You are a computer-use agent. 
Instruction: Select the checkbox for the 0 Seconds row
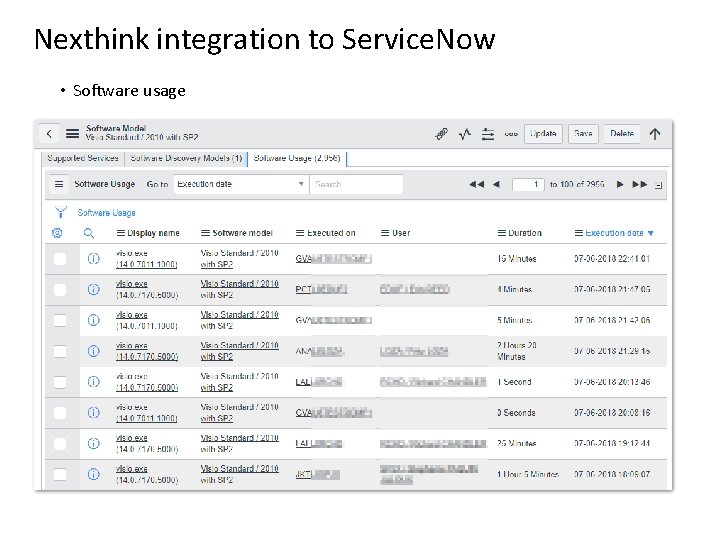(x=60, y=413)
